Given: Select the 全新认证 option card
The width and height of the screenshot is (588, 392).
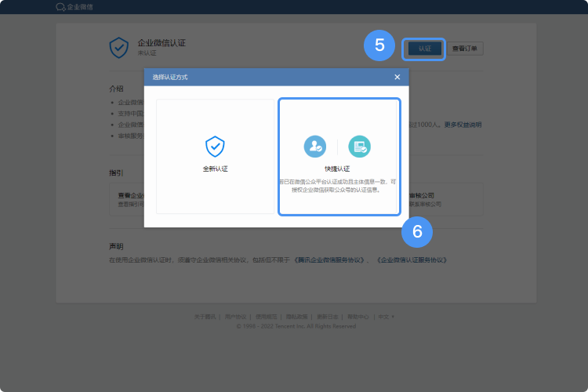Looking at the screenshot, I should 216,157.
